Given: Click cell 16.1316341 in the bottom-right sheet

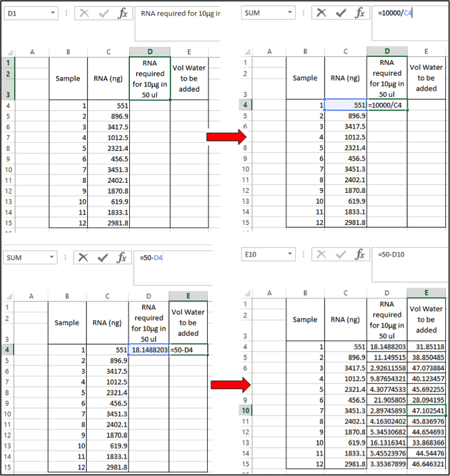Looking at the screenshot, I should [x=387, y=443].
